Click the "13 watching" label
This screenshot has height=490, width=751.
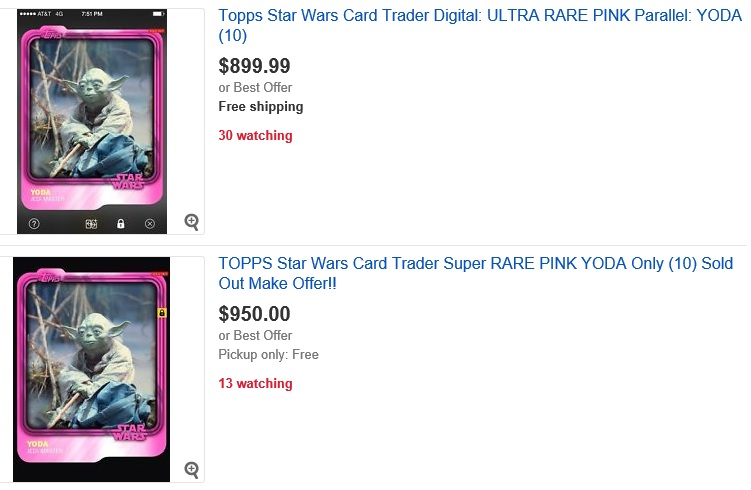[255, 383]
